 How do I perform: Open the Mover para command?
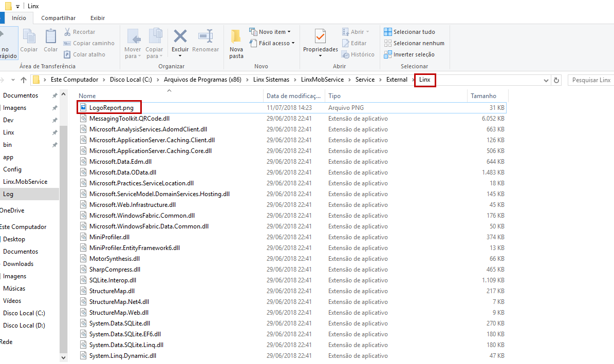coord(133,44)
